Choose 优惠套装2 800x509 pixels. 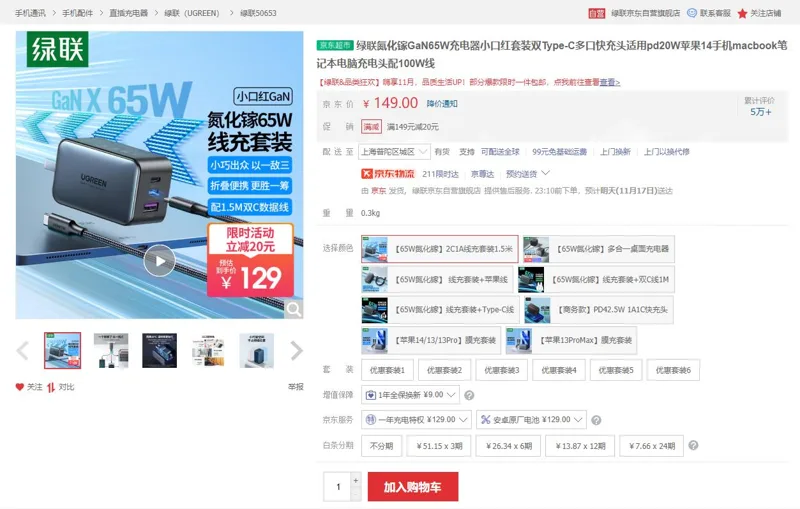point(444,370)
